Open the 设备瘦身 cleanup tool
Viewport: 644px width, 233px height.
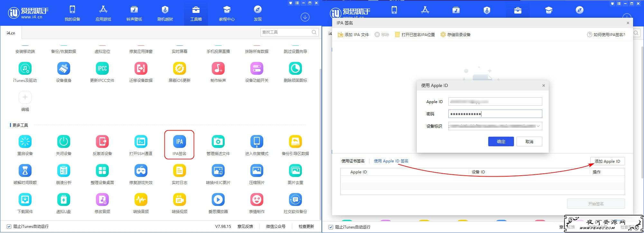64,68
